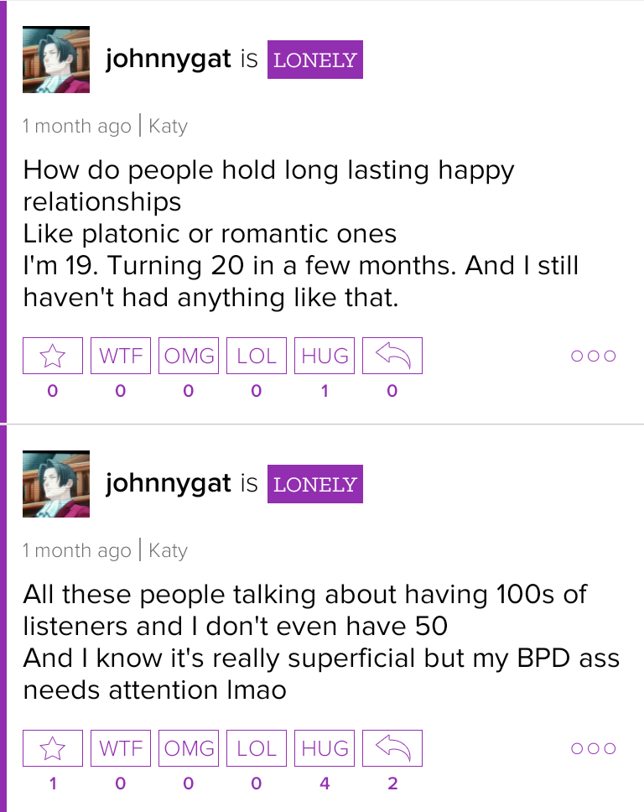
Task: Open johnnygat's avatar on the first post
Action: click(56, 60)
